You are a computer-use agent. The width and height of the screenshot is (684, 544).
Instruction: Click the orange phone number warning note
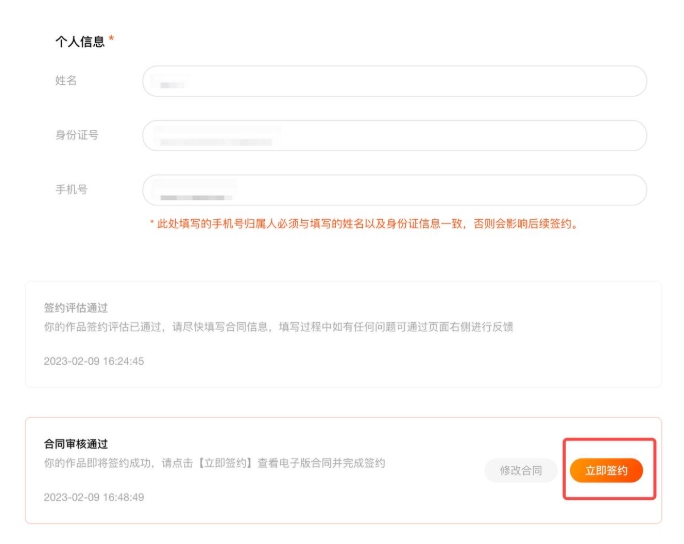[x=364, y=224]
